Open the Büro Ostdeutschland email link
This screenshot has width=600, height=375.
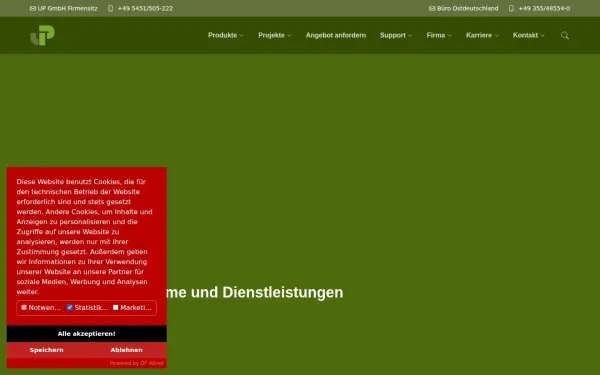tap(468, 8)
